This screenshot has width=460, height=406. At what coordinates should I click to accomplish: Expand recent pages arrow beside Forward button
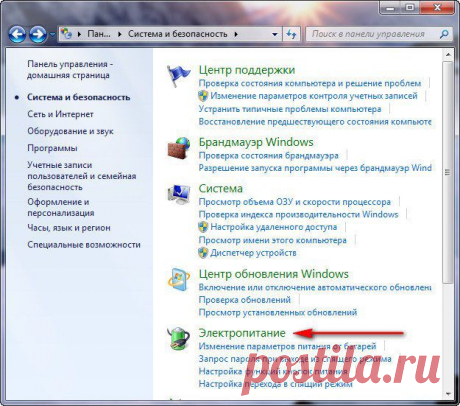[x=52, y=34]
